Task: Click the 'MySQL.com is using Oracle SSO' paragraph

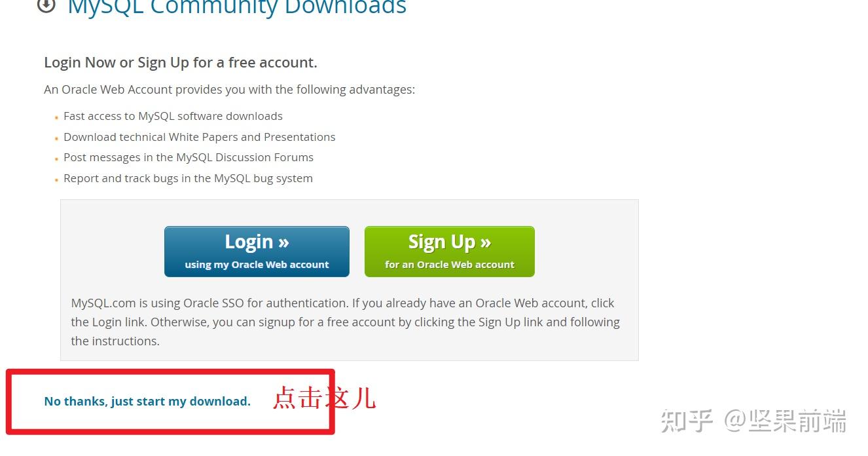Action: (x=346, y=322)
